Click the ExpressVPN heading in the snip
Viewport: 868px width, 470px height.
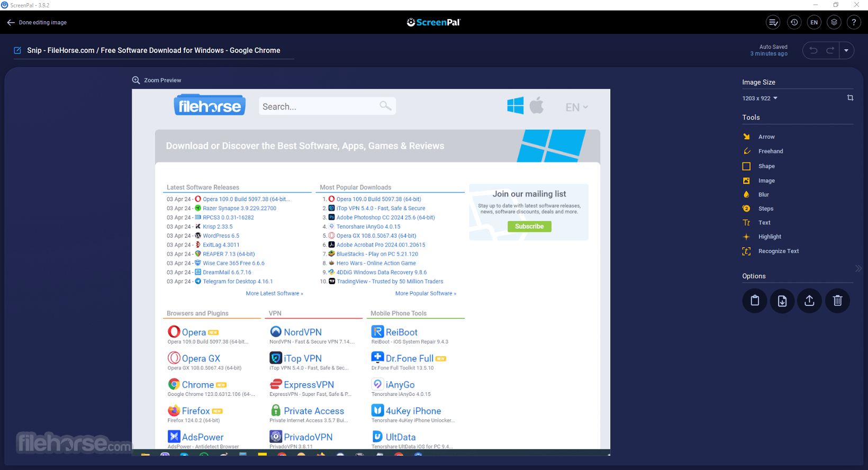(309, 385)
